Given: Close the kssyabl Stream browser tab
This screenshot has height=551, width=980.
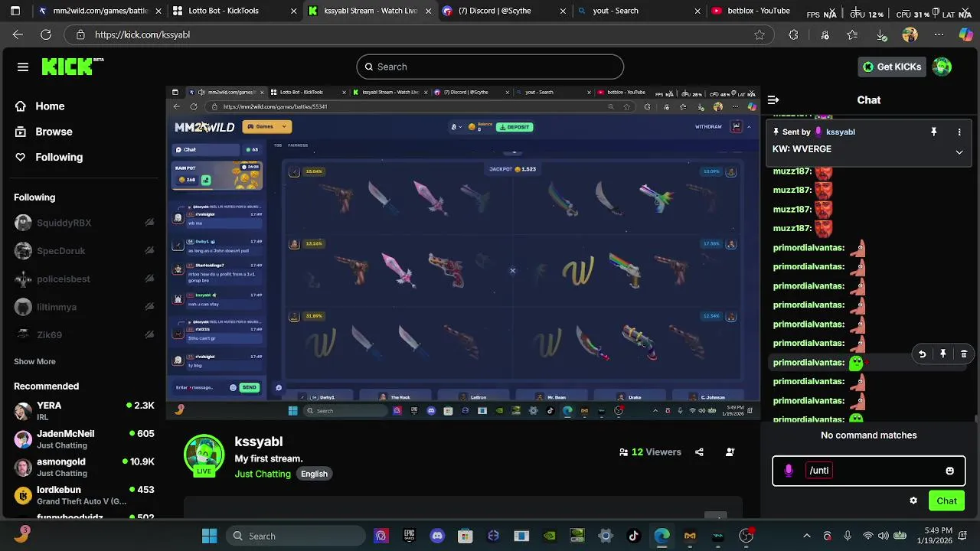Looking at the screenshot, I should click(x=428, y=11).
